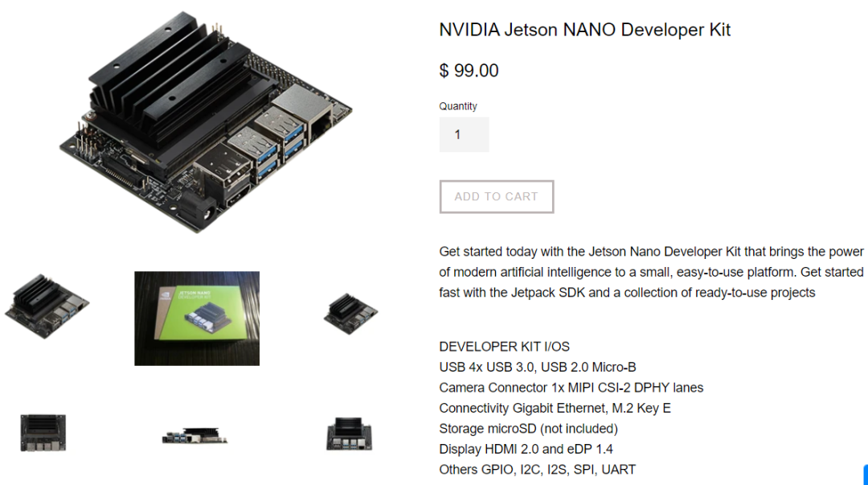The width and height of the screenshot is (868, 485).
Task: Select the front ports view thumbnail
Action: tap(350, 434)
